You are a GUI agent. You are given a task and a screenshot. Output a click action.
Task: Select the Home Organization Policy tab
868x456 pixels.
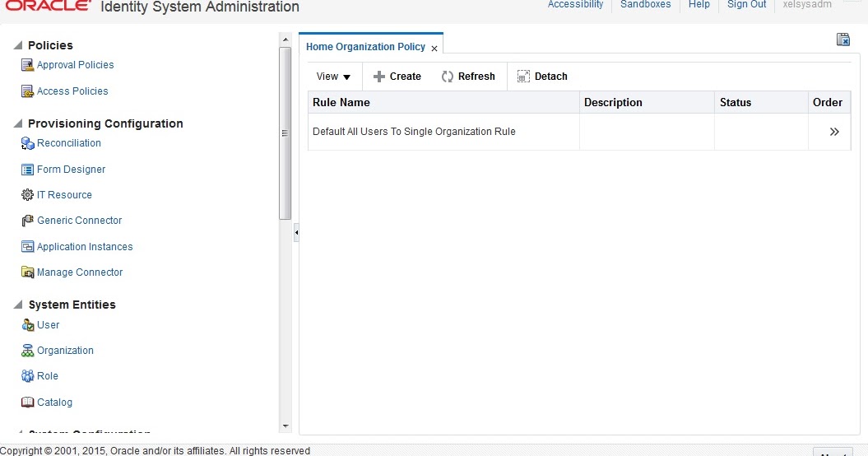[365, 47]
